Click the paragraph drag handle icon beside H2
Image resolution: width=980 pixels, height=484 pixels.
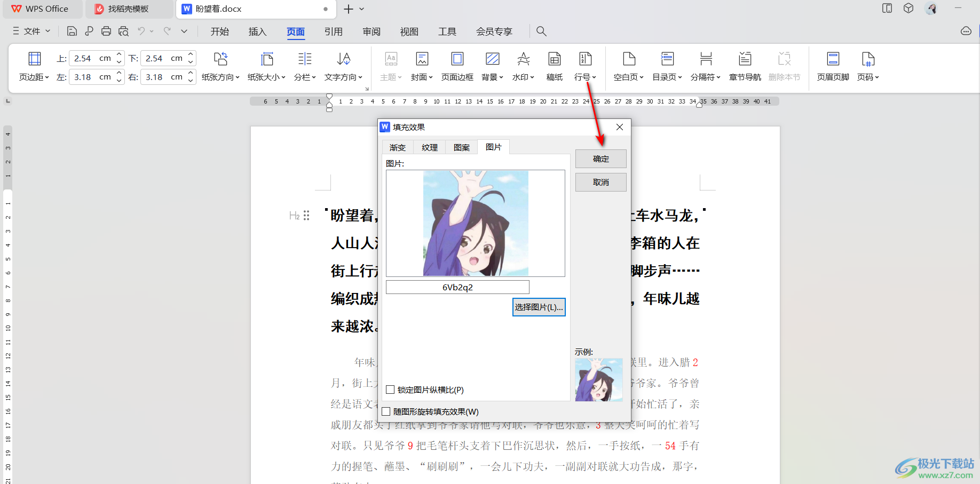(x=306, y=216)
